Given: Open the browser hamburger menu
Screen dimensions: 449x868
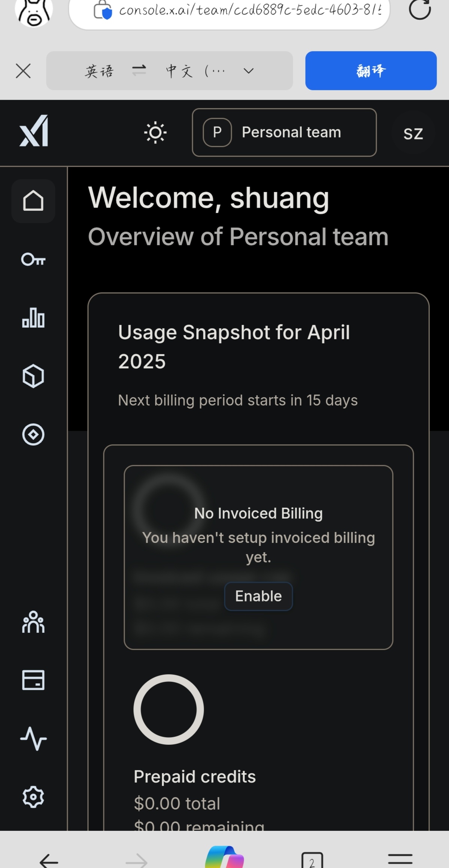Looking at the screenshot, I should (400, 859).
